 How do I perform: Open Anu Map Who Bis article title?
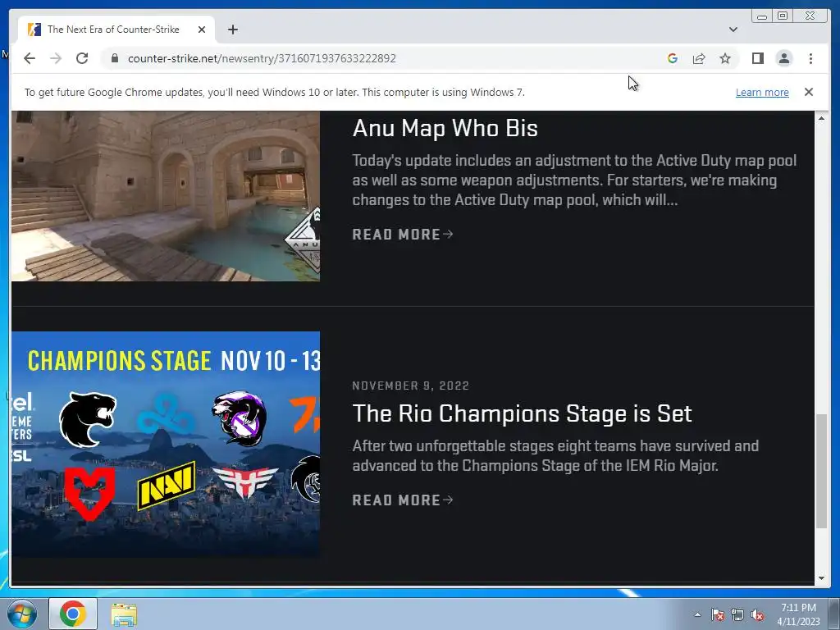(445, 128)
